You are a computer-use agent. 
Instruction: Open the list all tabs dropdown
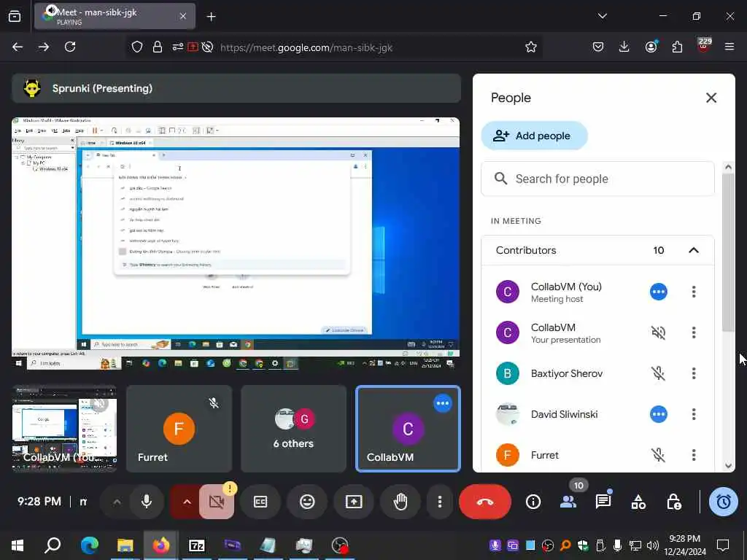coord(603,16)
